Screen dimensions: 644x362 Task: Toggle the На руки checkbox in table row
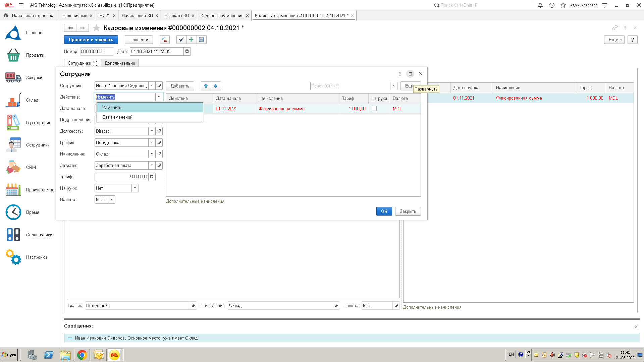(x=374, y=109)
